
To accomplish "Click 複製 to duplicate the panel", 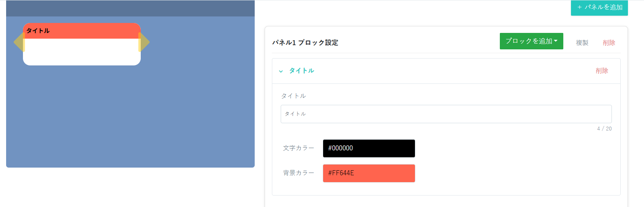I will click(582, 43).
